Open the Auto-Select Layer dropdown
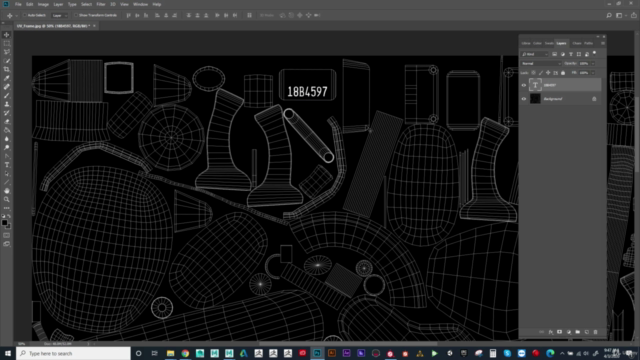This screenshot has width=640, height=360. pyautogui.click(x=60, y=16)
